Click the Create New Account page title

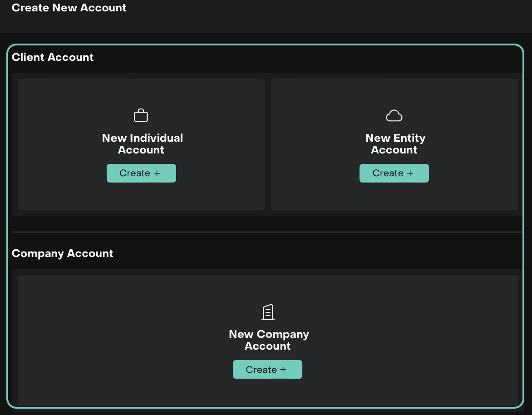(x=69, y=8)
